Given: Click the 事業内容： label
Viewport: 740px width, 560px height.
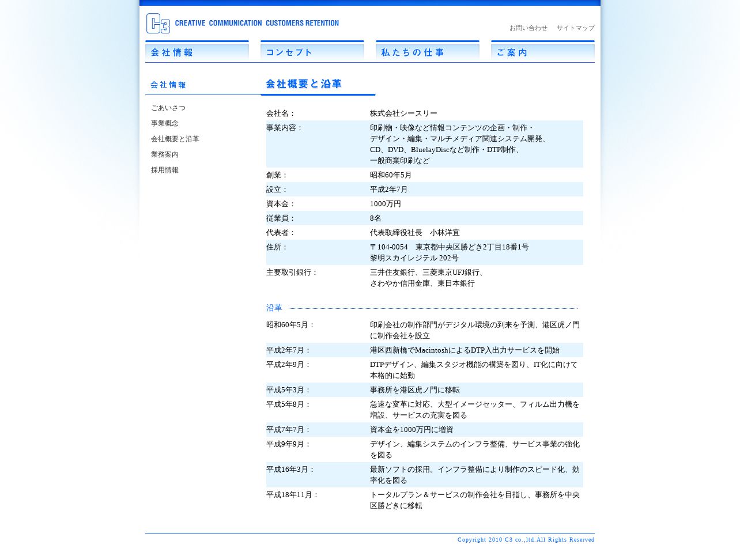Looking at the screenshot, I should (285, 128).
